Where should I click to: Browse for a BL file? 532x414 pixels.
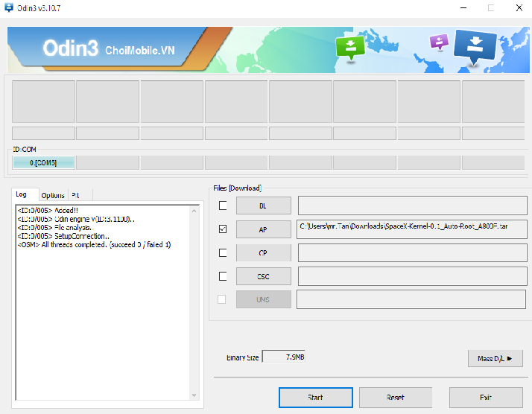pyautogui.click(x=263, y=206)
